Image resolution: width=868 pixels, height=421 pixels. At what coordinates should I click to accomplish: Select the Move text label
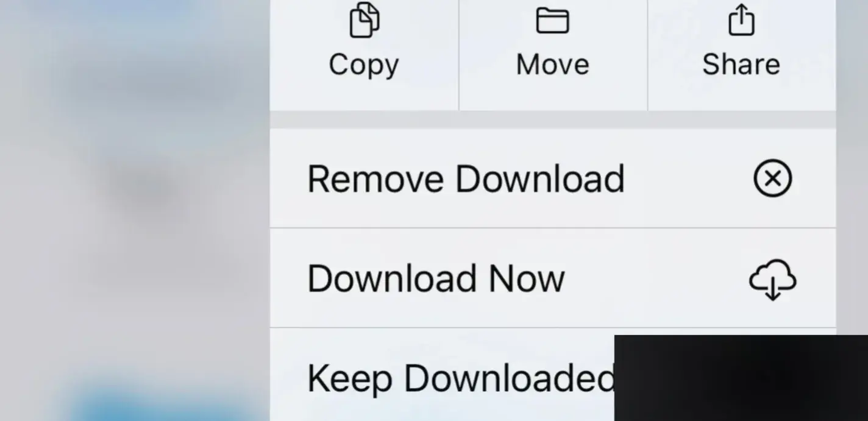[x=552, y=65]
